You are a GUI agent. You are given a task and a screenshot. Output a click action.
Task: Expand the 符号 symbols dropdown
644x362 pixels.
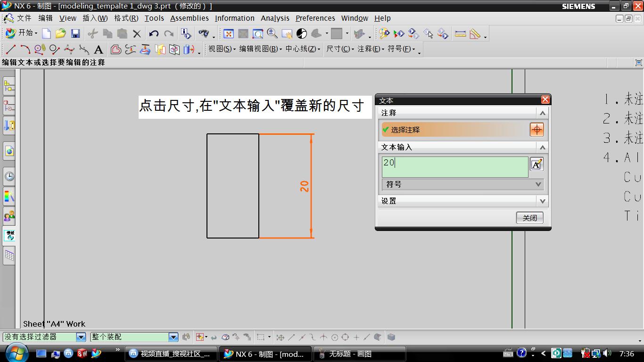(x=462, y=185)
